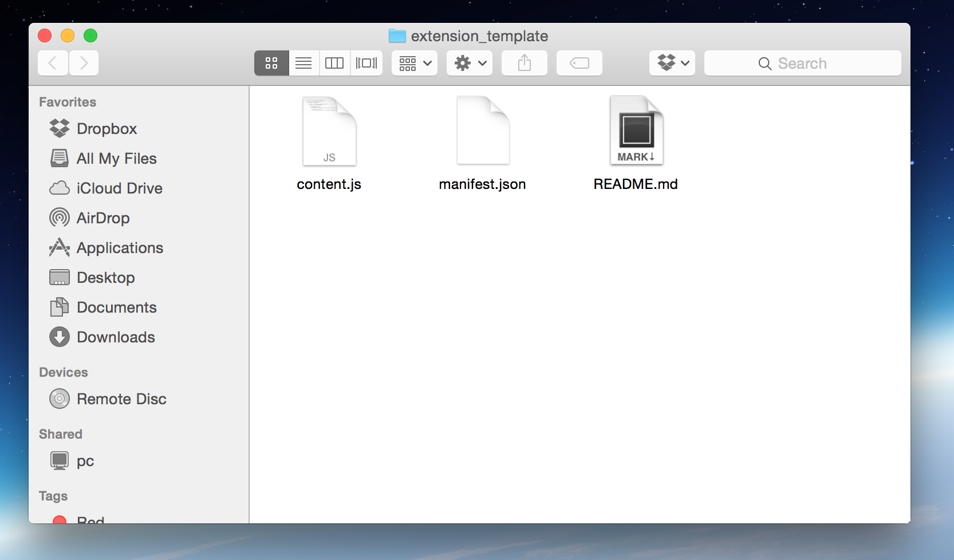The image size is (954, 560).
Task: Switch to list view mode
Action: pos(303,63)
